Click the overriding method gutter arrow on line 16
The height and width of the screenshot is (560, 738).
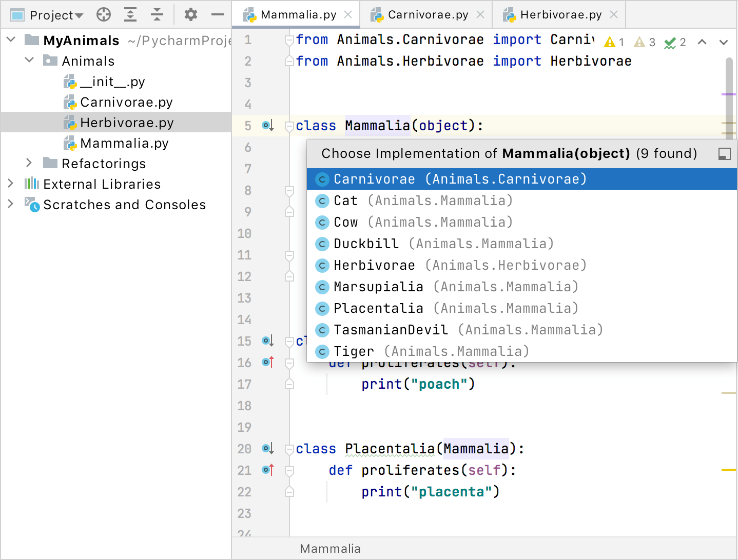[x=267, y=363]
